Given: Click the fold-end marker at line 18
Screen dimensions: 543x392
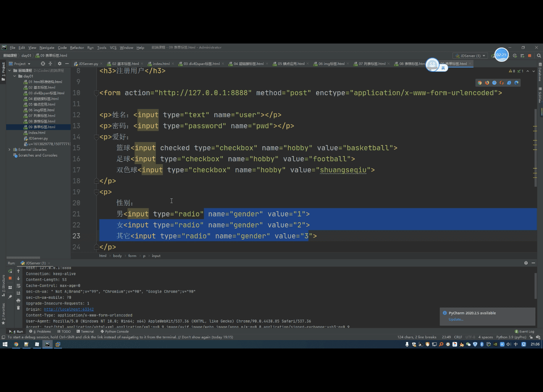Looking at the screenshot, I should click(x=96, y=181).
